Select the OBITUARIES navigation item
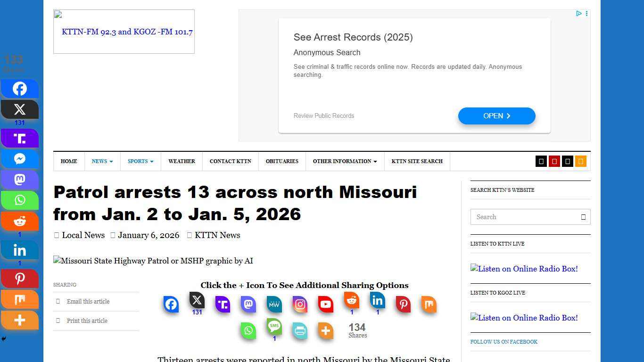 point(282,161)
